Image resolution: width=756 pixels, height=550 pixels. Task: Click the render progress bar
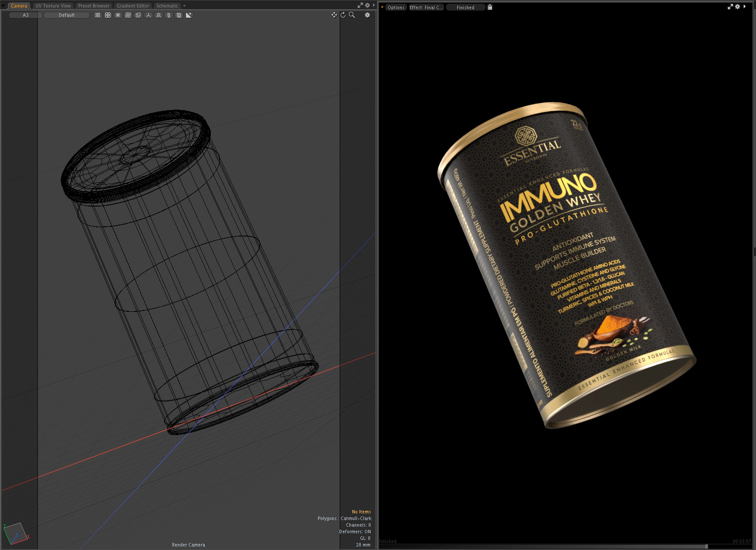coord(565,546)
